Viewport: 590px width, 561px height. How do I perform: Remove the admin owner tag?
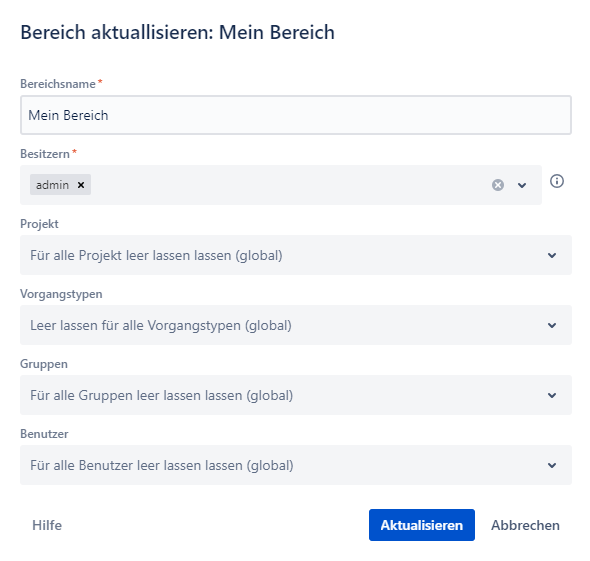tap(81, 185)
